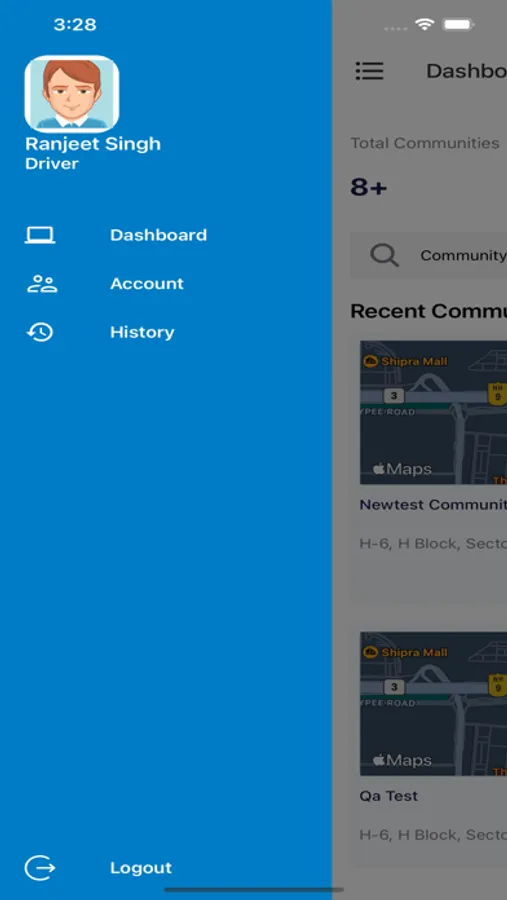This screenshot has height=900, width=507.
Task: Open the Qa Test map thumbnail
Action: (x=434, y=704)
